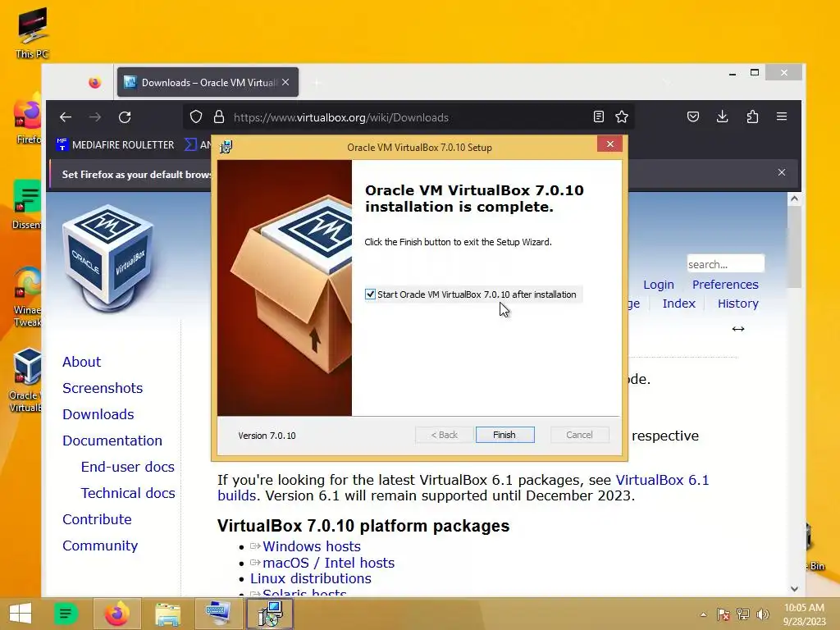Open the macOS / Intel hosts link
840x630 pixels.
tap(328, 563)
